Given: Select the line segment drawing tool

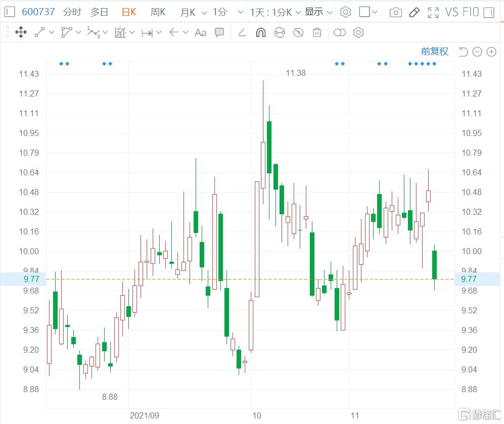Looking at the screenshot, I should [x=39, y=32].
